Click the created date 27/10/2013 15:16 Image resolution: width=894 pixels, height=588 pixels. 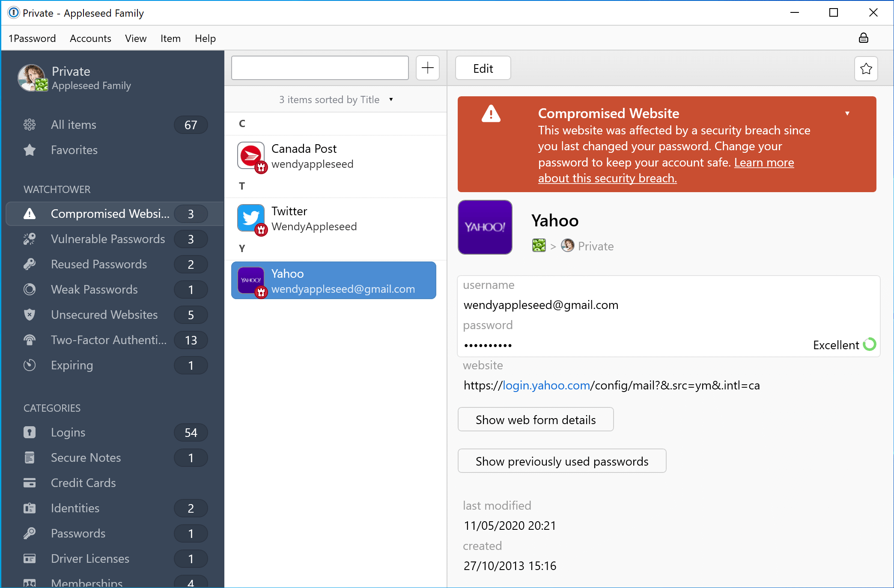pos(510,566)
